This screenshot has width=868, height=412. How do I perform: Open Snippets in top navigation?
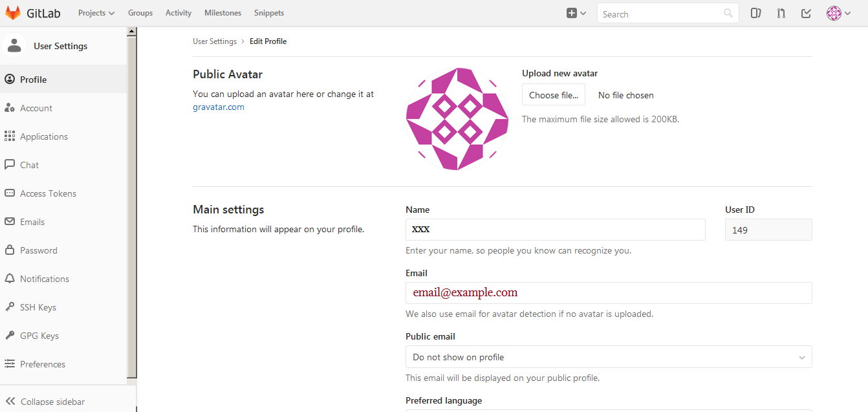268,13
